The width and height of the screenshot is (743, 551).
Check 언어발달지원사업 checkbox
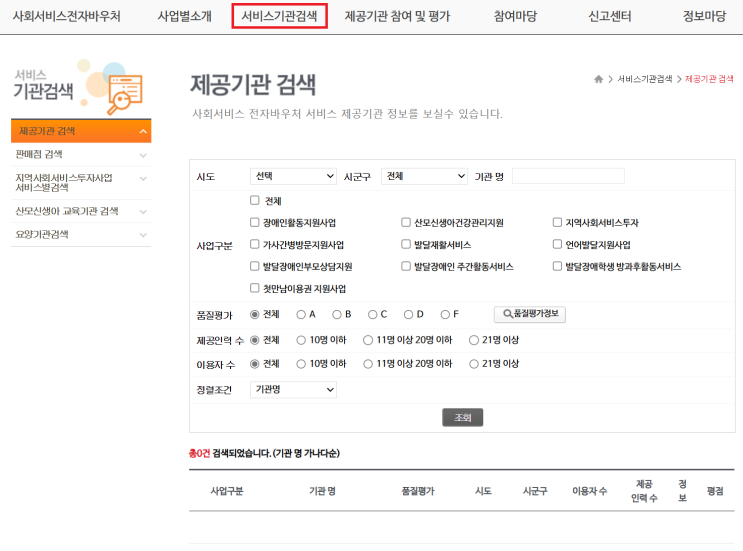557,244
